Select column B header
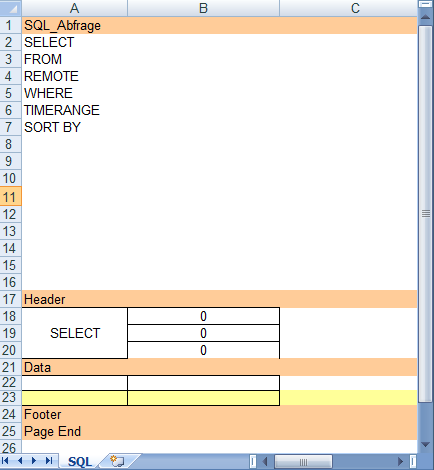 point(203,8)
